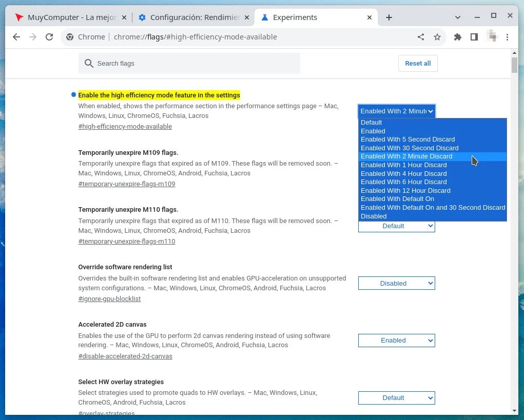Select the Experiments tab
The height and width of the screenshot is (420, 524).
(x=317, y=17)
